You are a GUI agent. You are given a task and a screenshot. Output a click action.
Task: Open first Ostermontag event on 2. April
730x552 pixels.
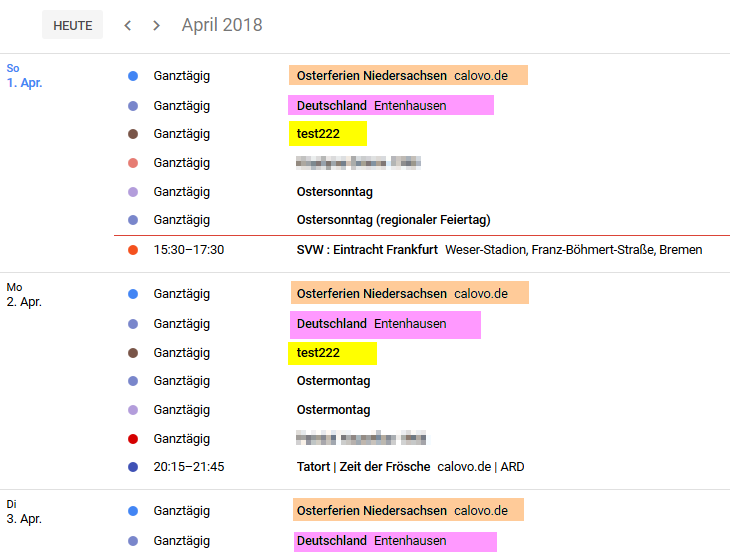pos(334,381)
